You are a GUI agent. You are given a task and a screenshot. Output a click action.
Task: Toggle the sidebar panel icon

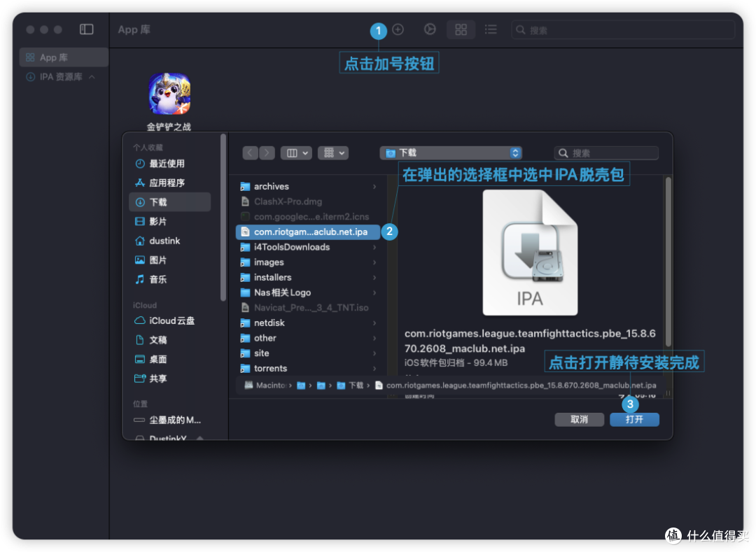pyautogui.click(x=86, y=29)
